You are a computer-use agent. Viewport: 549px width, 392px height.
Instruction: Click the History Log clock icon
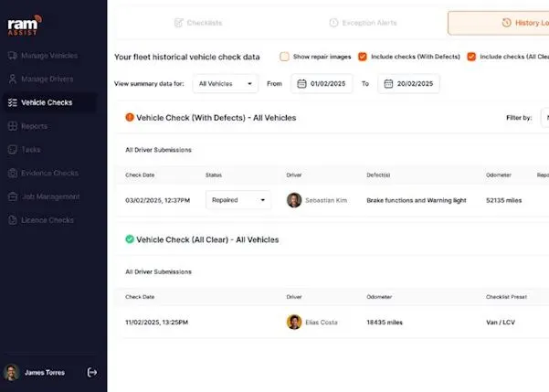pos(506,23)
